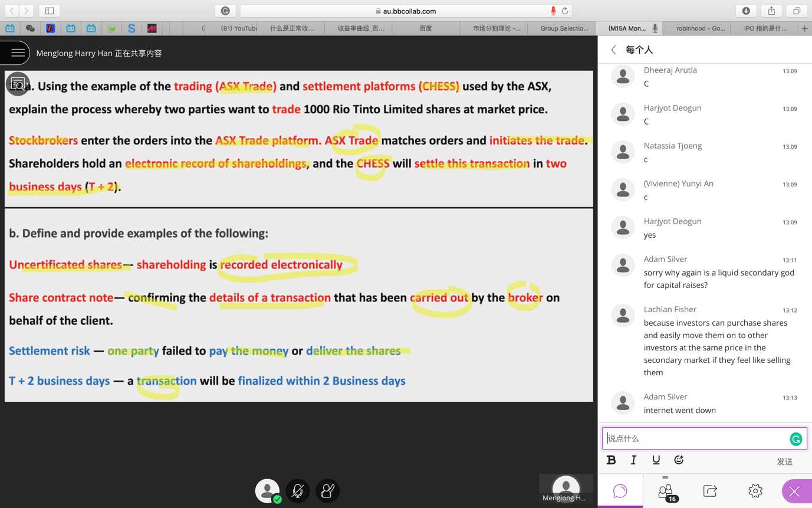Click the Grammarly icon in chat box
The width and height of the screenshot is (812, 508).
point(795,438)
